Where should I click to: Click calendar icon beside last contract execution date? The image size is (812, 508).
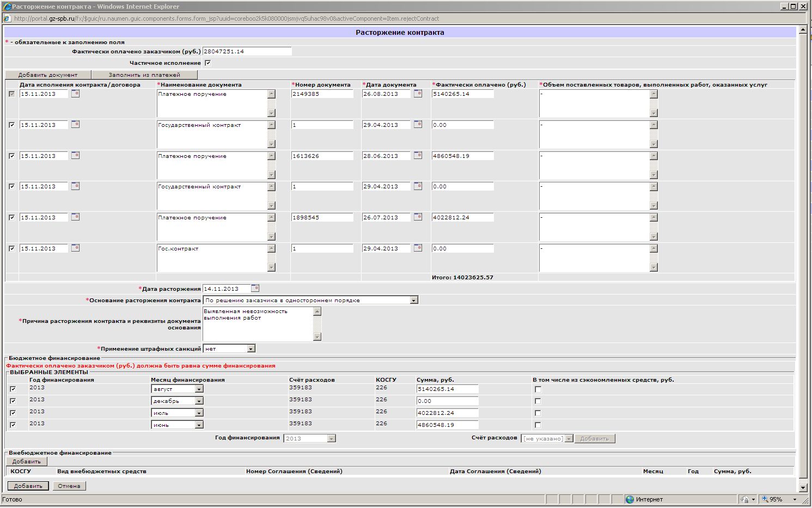tap(75, 248)
